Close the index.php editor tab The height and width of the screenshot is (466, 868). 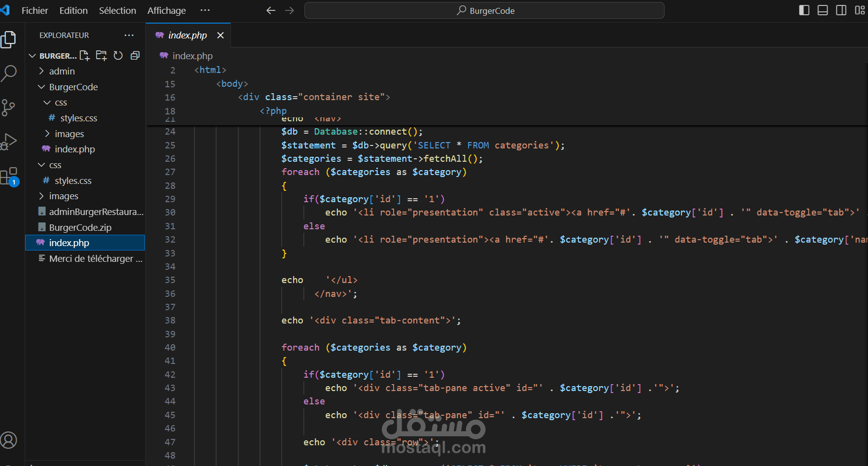click(x=221, y=36)
